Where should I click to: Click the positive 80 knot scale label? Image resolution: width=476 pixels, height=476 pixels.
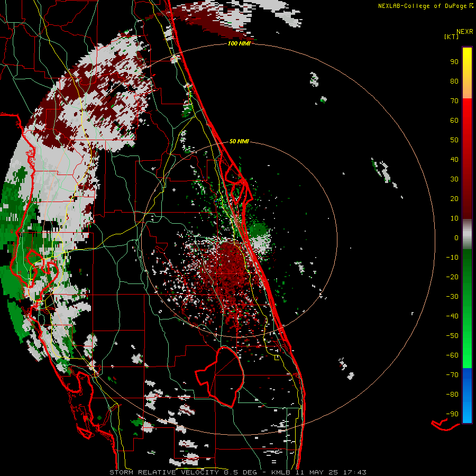coord(454,81)
